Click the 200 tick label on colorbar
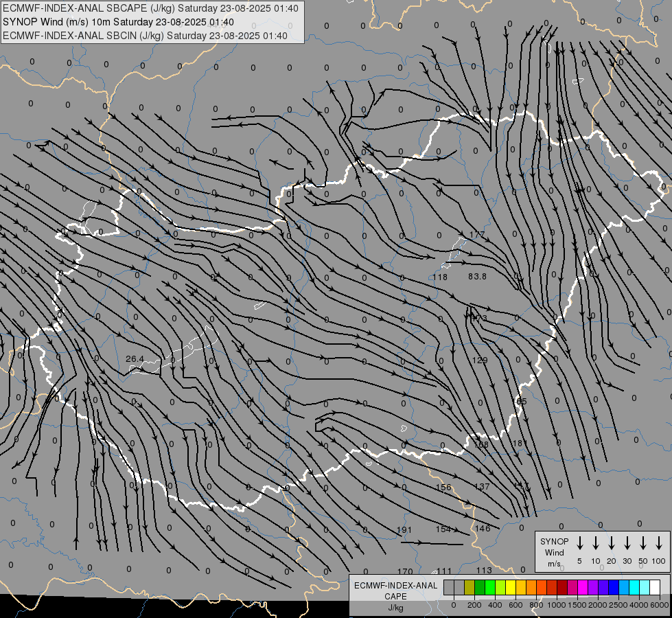672x618 pixels. click(474, 605)
